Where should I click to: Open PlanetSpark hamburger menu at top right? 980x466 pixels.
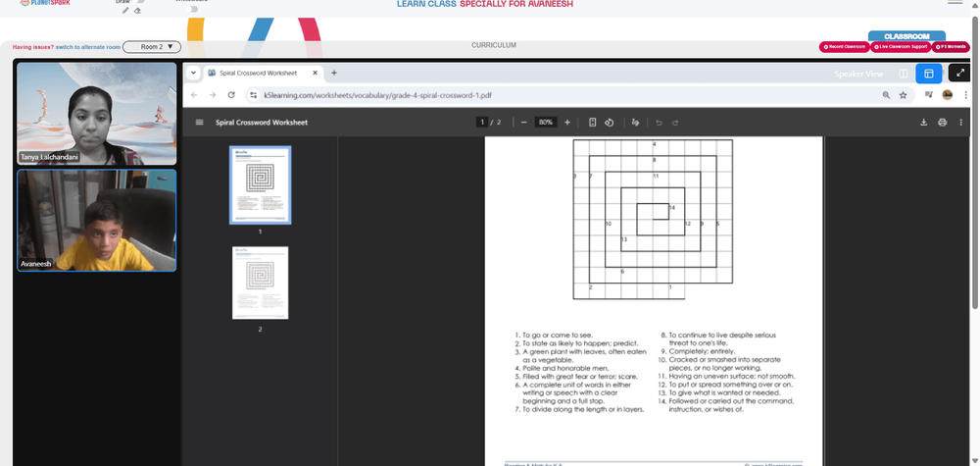(x=955, y=3)
